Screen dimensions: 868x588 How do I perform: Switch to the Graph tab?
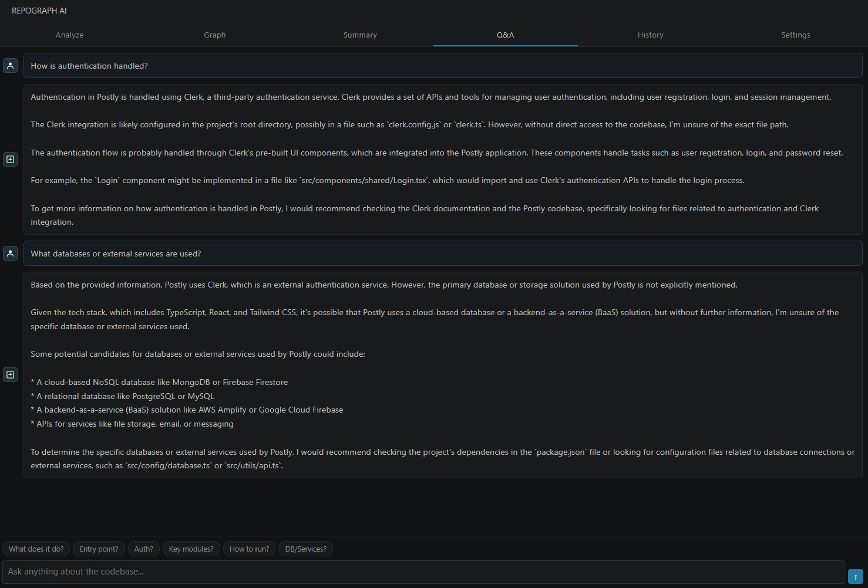pos(214,35)
